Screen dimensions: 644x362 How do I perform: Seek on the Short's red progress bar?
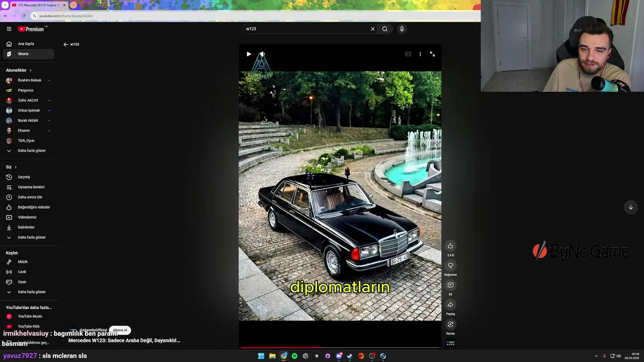(x=340, y=347)
